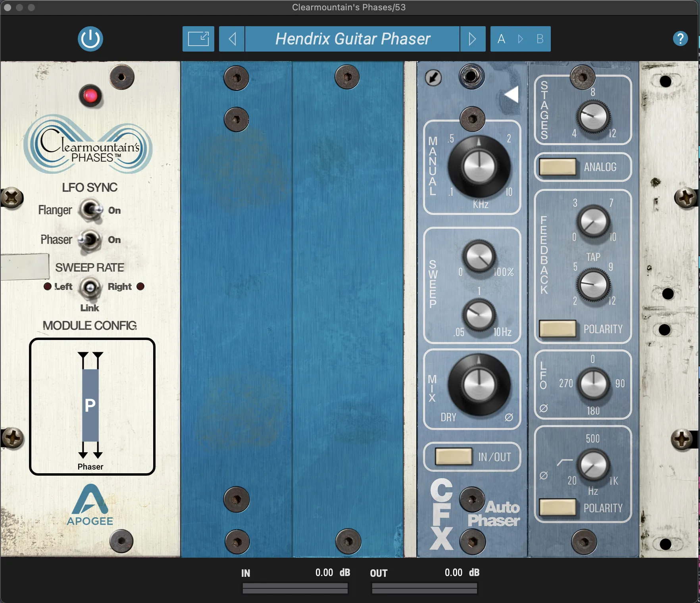
Task: Toggle the filter Polarity button
Action: [558, 507]
